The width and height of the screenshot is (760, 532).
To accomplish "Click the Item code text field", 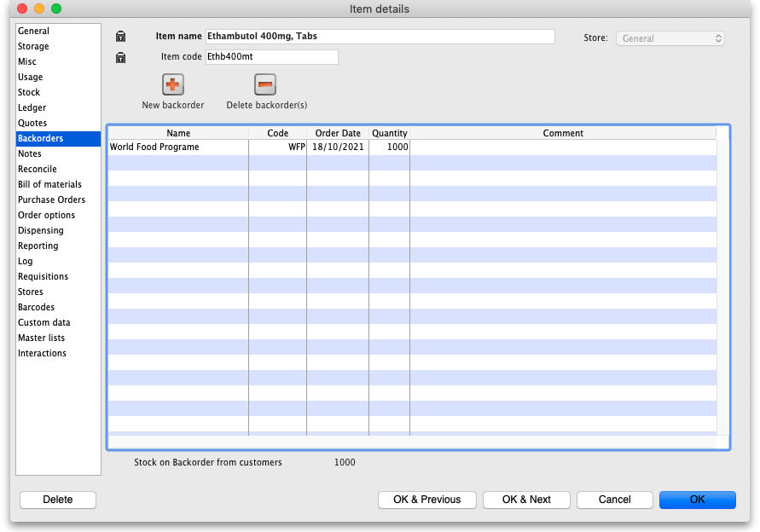I will [271, 57].
